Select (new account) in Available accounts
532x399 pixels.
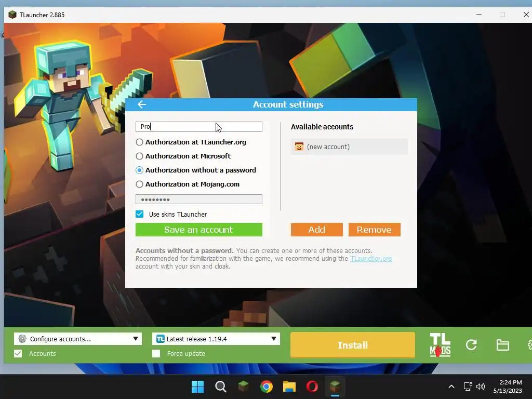349,147
